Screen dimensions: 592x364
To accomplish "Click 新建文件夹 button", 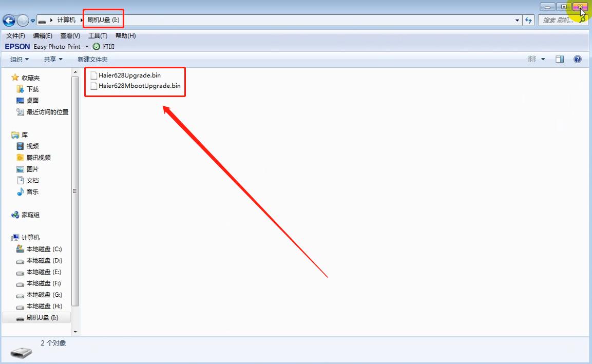I will tap(92, 59).
